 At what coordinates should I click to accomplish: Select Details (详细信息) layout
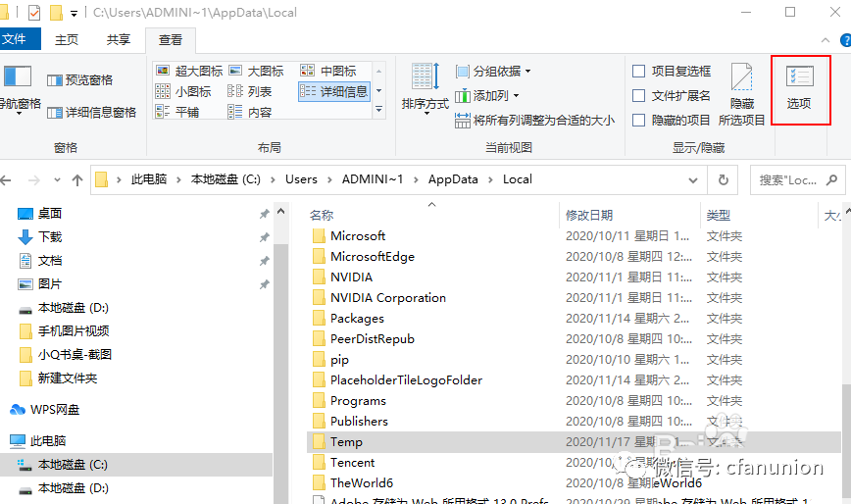tap(333, 92)
